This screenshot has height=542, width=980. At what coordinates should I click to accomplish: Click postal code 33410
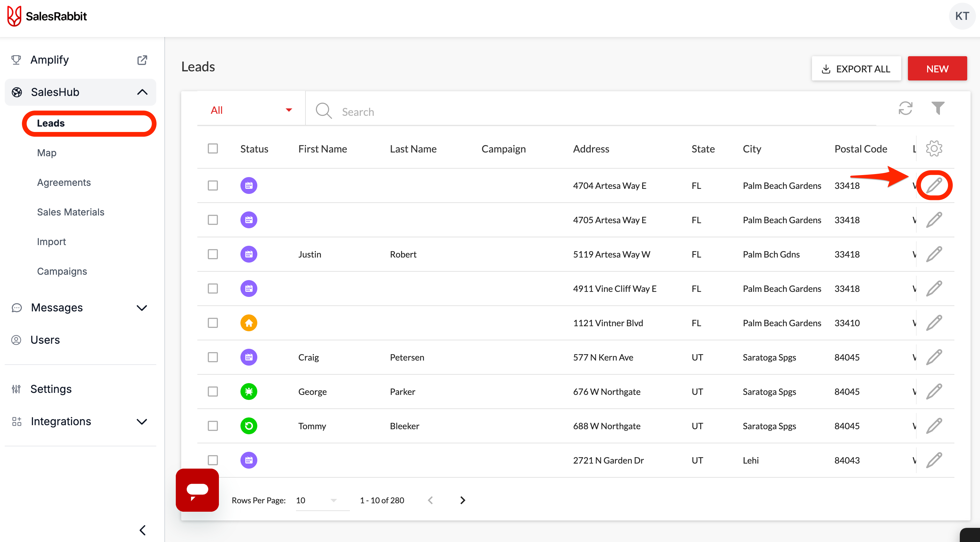(x=847, y=323)
